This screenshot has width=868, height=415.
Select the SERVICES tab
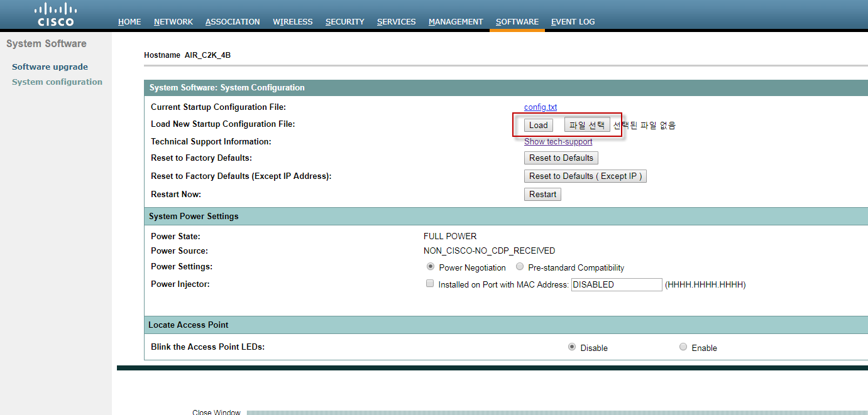pos(396,21)
